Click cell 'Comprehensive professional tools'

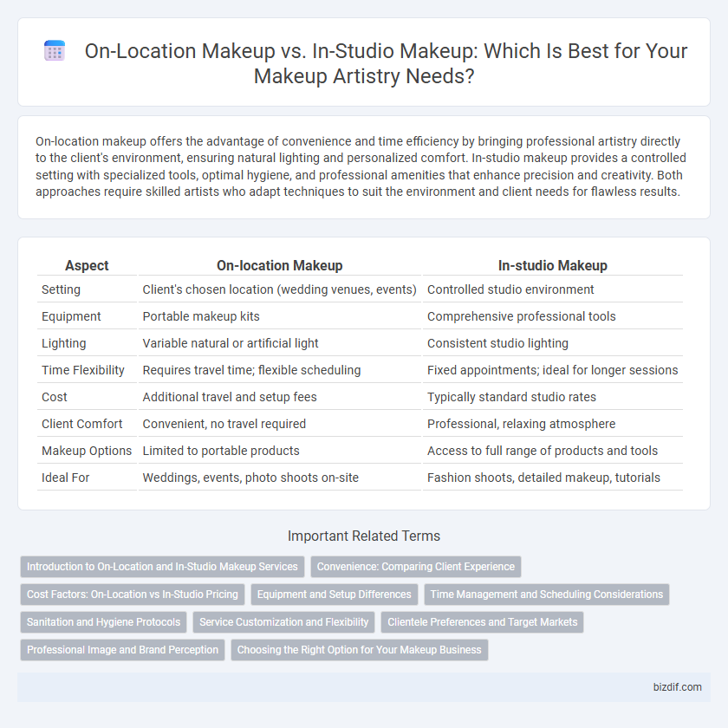(x=522, y=316)
